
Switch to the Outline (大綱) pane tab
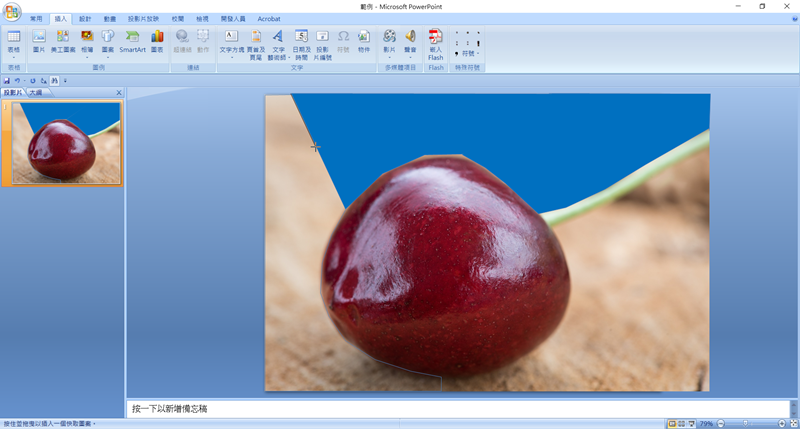click(x=35, y=92)
